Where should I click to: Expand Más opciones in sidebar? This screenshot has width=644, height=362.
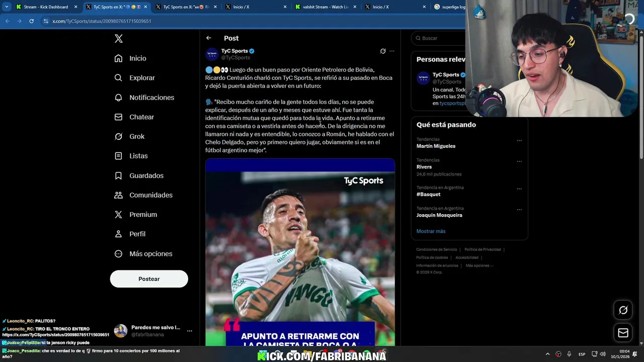coord(143,254)
